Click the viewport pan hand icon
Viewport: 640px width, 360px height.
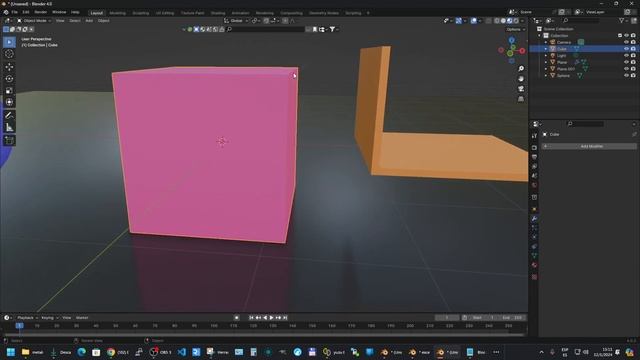521,79
